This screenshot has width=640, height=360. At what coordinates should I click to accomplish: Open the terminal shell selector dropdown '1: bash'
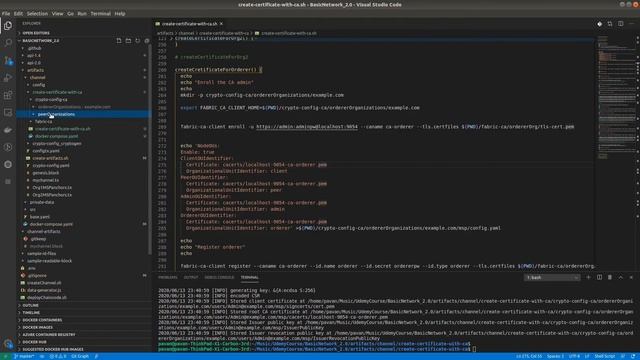point(552,278)
